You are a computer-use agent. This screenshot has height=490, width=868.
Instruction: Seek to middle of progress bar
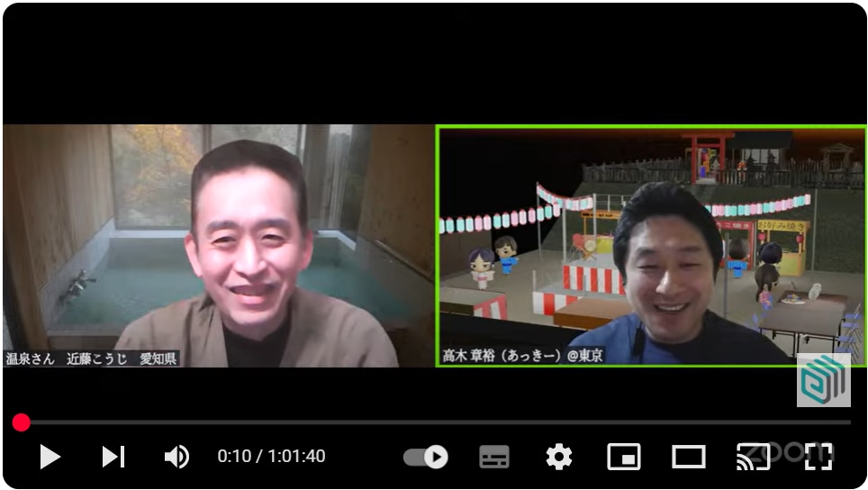point(434,422)
